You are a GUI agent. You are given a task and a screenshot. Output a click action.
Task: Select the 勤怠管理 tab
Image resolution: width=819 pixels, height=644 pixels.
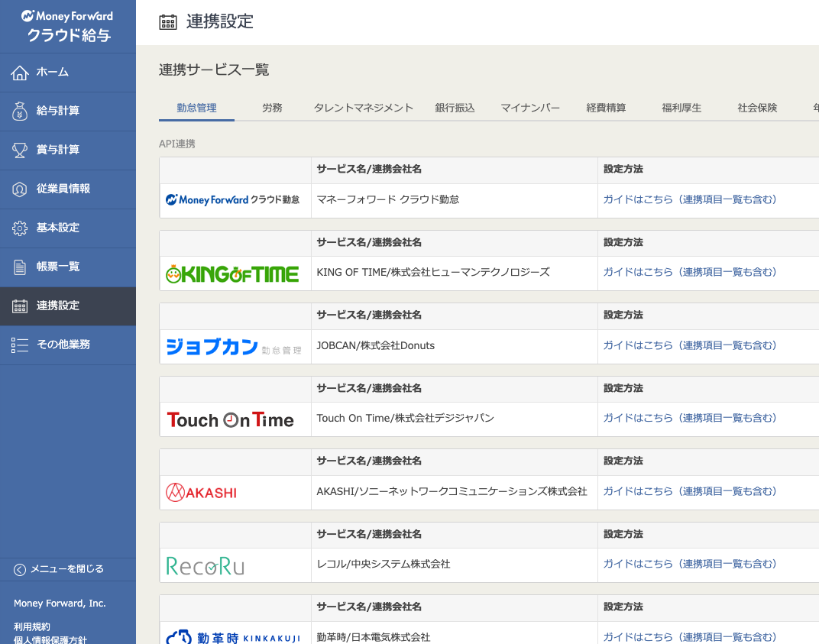pyautogui.click(x=196, y=108)
